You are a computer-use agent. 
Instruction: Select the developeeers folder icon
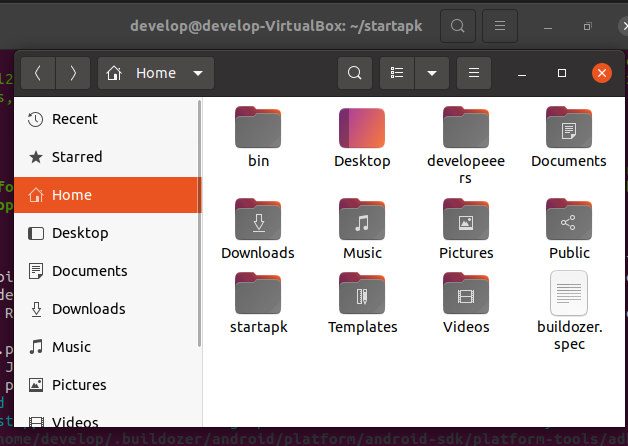[x=466, y=127]
